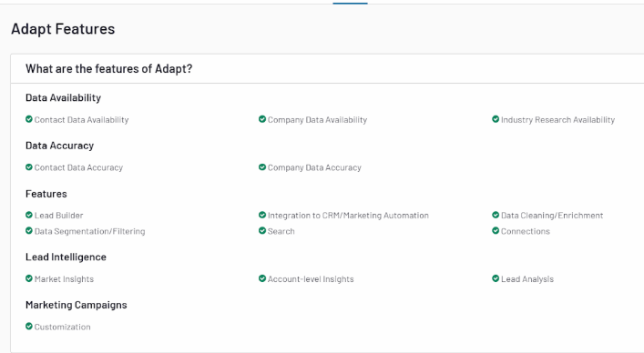Click the Data Accuracy section heading
644x353 pixels.
point(59,146)
